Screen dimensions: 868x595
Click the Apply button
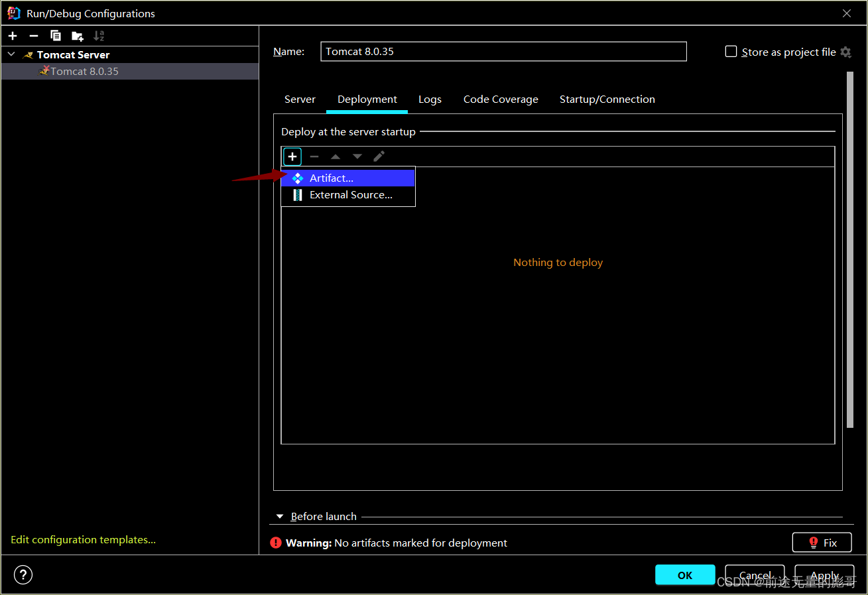coord(824,575)
